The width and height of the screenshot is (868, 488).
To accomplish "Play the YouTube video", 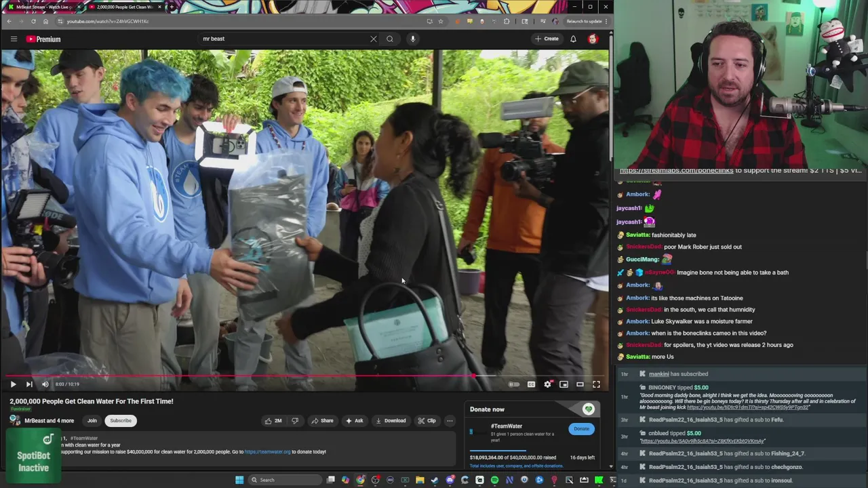I will tap(13, 384).
